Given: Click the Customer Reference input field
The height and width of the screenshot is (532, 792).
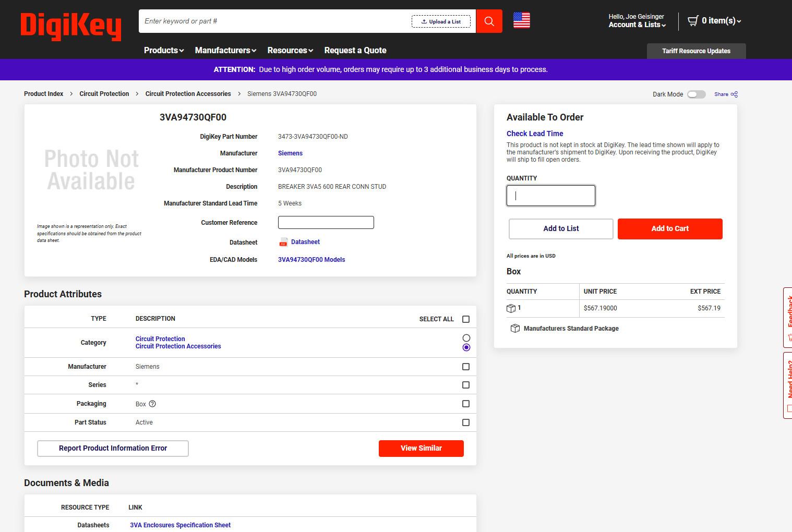Looking at the screenshot, I should 326,223.
